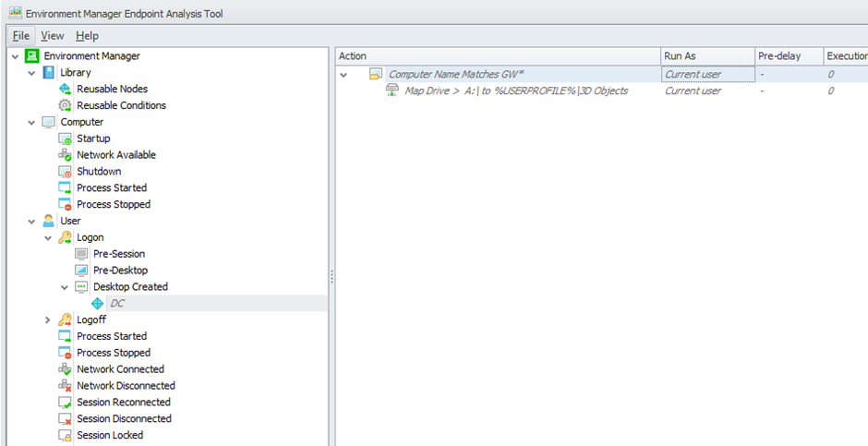This screenshot has height=446, width=868.
Task: Click the Logon key icon
Action: (x=66, y=237)
